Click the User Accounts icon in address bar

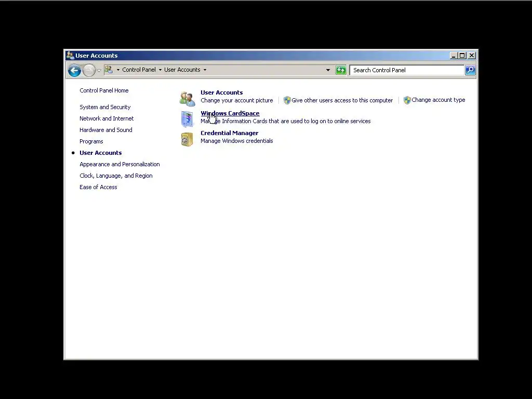pyautogui.click(x=109, y=70)
